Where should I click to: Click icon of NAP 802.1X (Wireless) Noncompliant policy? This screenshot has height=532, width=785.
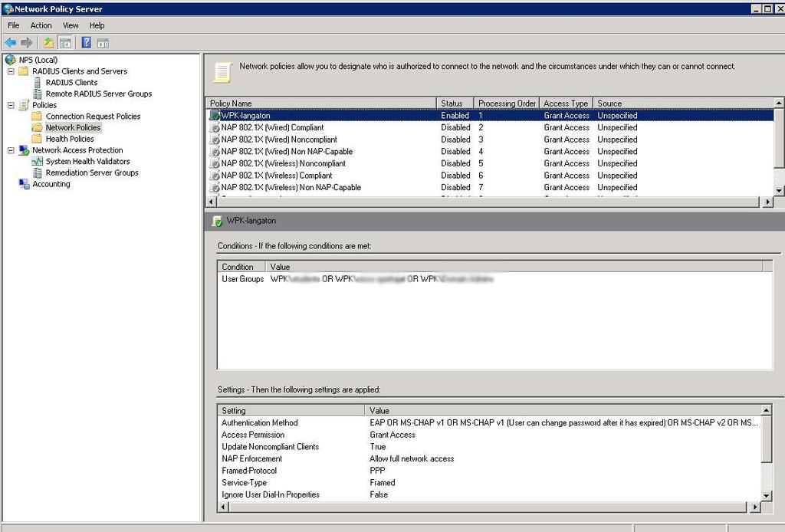click(x=215, y=163)
